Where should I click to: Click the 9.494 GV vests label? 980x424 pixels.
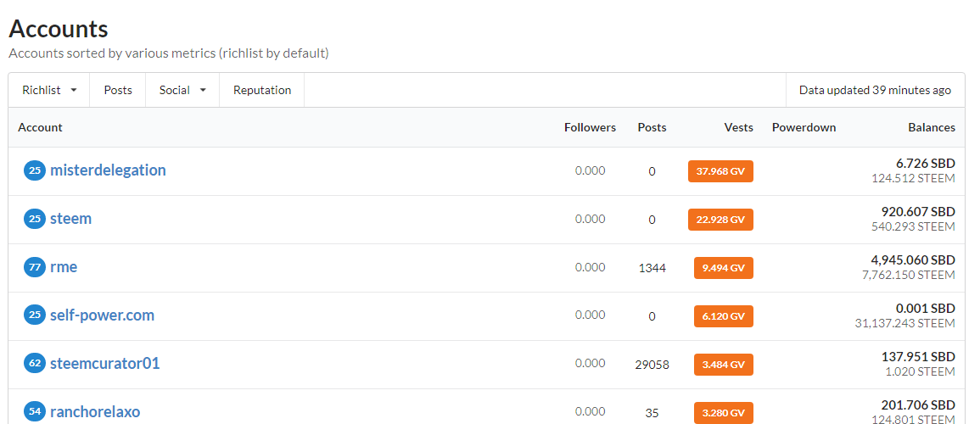click(x=723, y=268)
